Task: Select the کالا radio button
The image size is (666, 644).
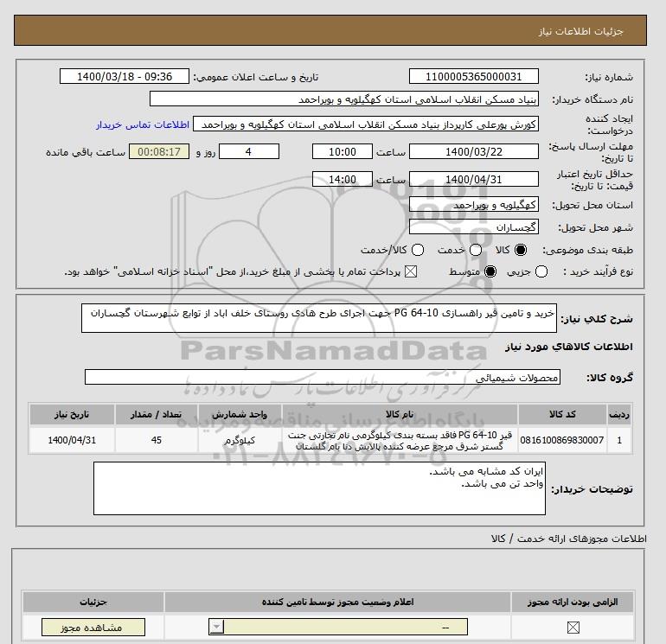Action: (x=521, y=250)
